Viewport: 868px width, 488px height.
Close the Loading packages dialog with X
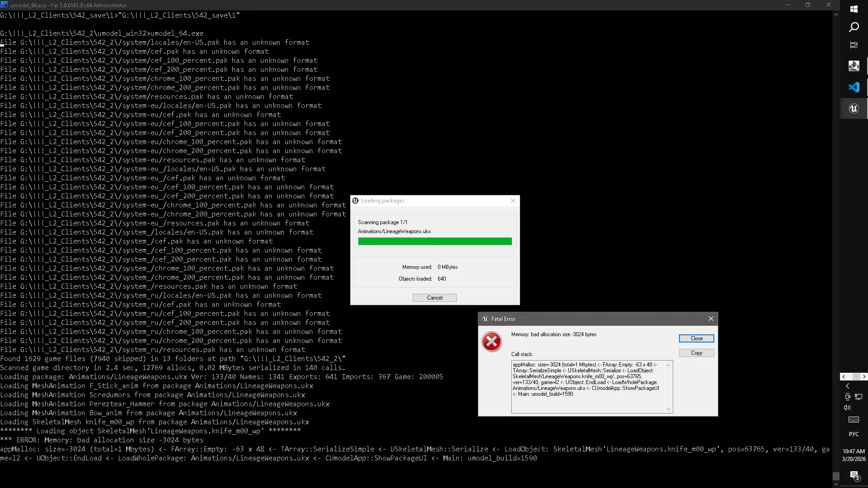(x=513, y=201)
